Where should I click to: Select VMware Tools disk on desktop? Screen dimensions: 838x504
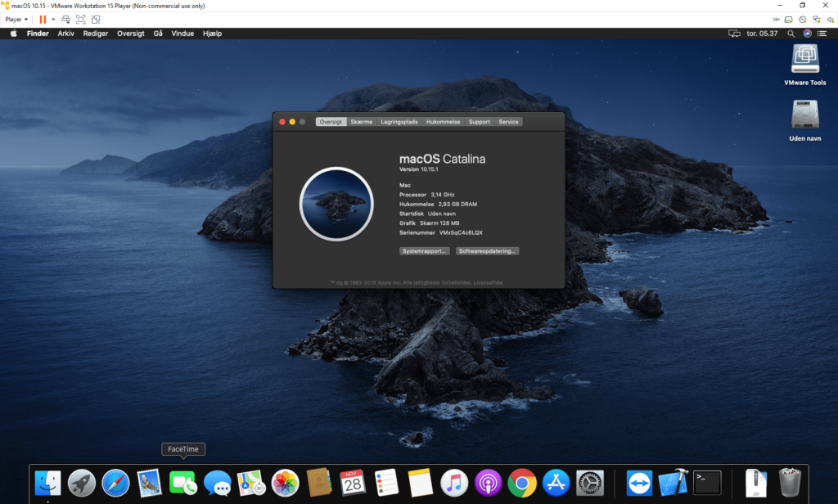tap(805, 65)
